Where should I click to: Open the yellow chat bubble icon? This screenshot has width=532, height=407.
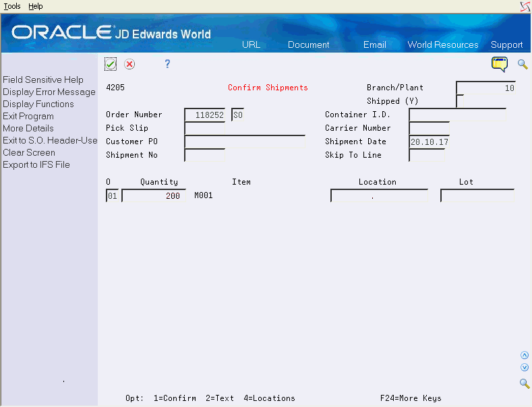click(500, 64)
